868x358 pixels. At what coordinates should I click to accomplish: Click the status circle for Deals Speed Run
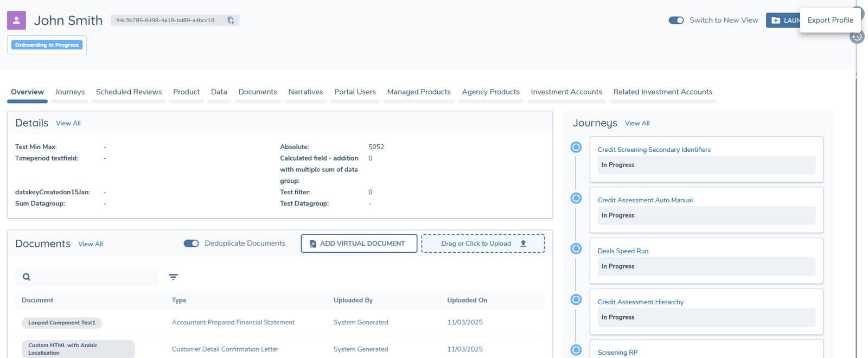576,248
